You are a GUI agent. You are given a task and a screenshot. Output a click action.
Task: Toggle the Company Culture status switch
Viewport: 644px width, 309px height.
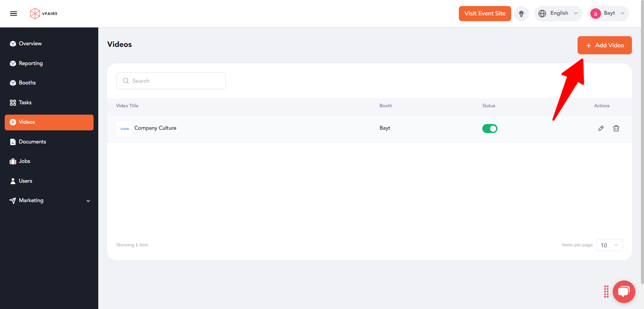click(490, 129)
